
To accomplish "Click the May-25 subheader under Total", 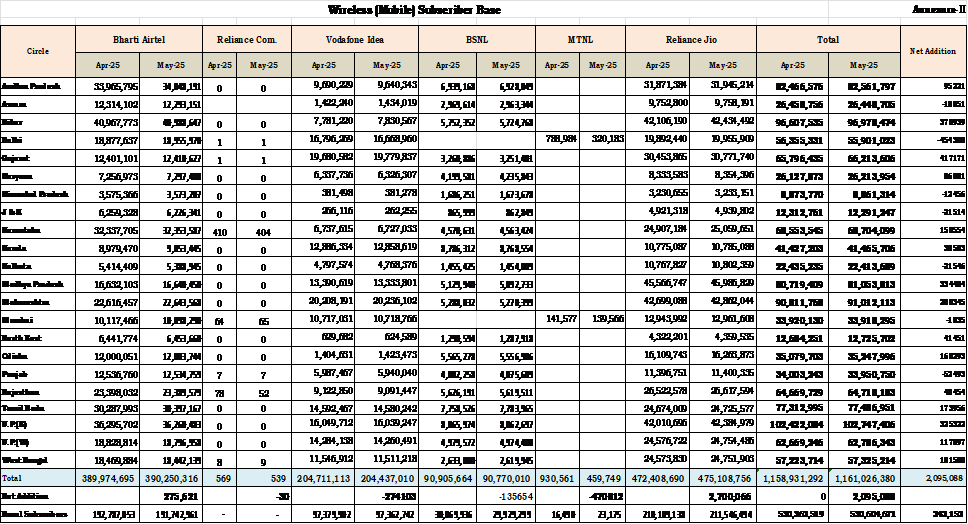I will coord(864,65).
